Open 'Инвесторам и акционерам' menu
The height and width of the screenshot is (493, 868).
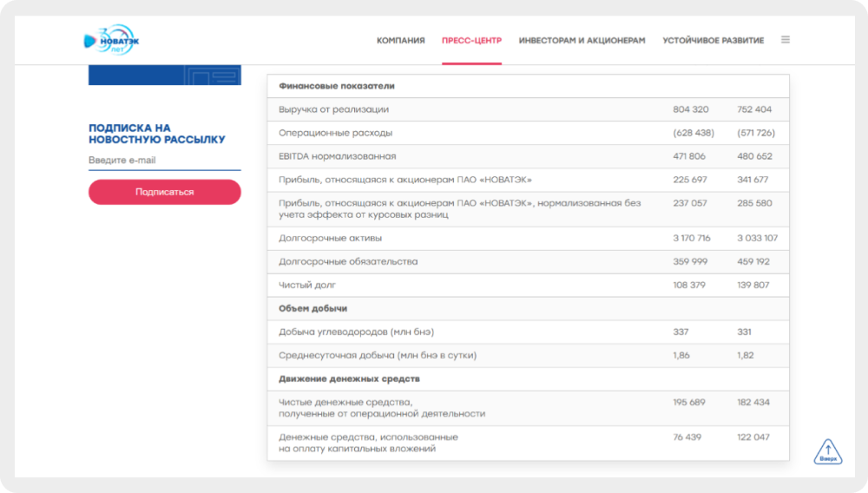click(x=582, y=41)
